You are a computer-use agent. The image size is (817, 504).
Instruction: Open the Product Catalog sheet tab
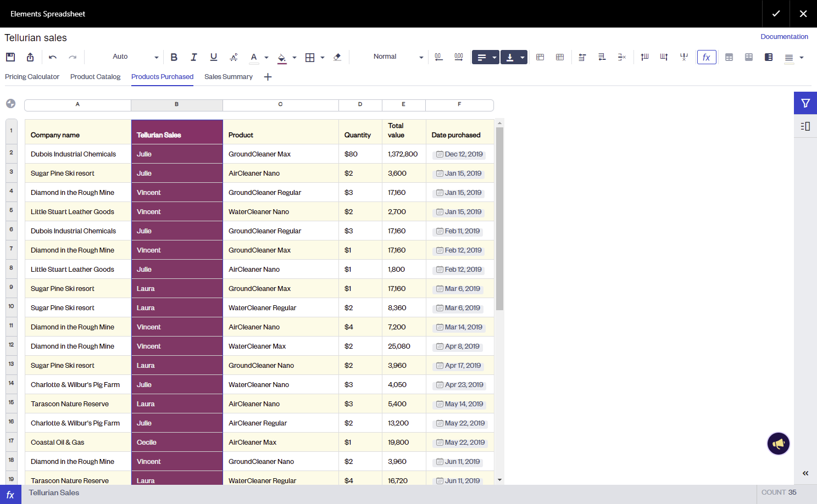(x=95, y=77)
